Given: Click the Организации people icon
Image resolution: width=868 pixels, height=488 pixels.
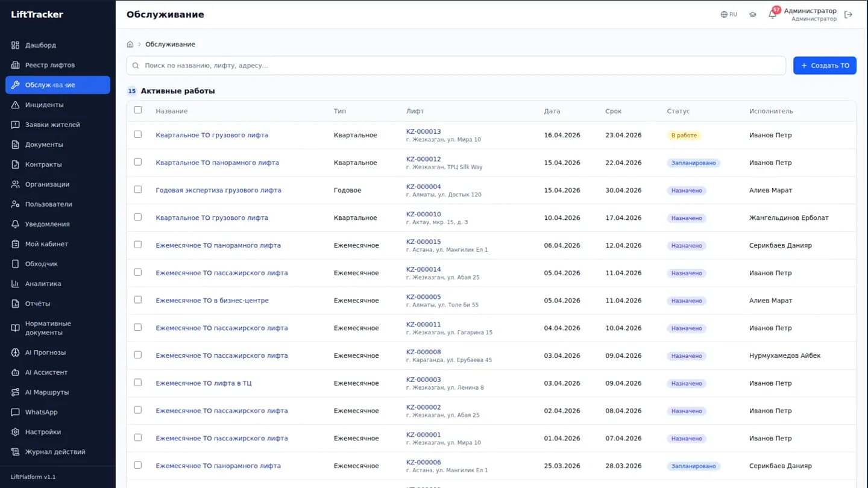Looking at the screenshot, I should point(16,184).
